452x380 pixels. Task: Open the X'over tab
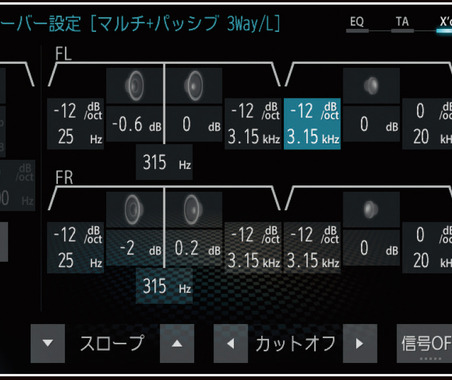(x=445, y=24)
